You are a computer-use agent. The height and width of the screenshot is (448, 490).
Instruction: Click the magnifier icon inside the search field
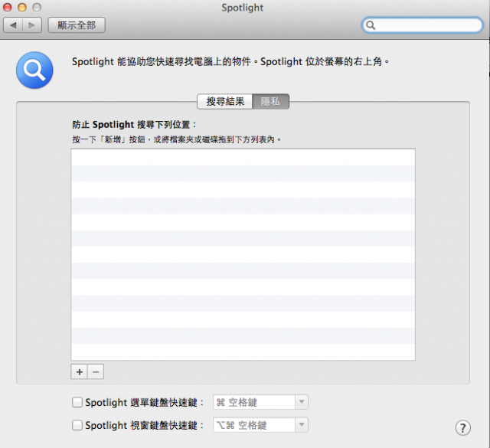point(371,25)
